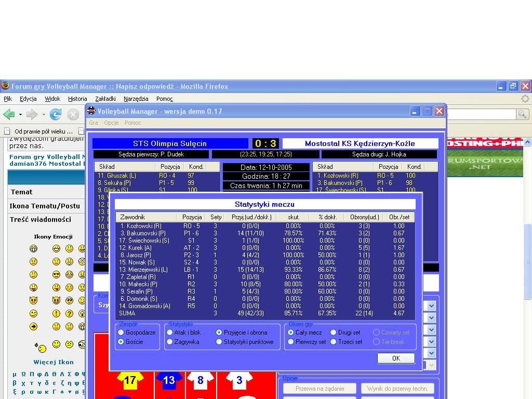Expand the topmost combo box arrow behind dialog
532x399 pixels.
pyautogui.click(x=431, y=306)
